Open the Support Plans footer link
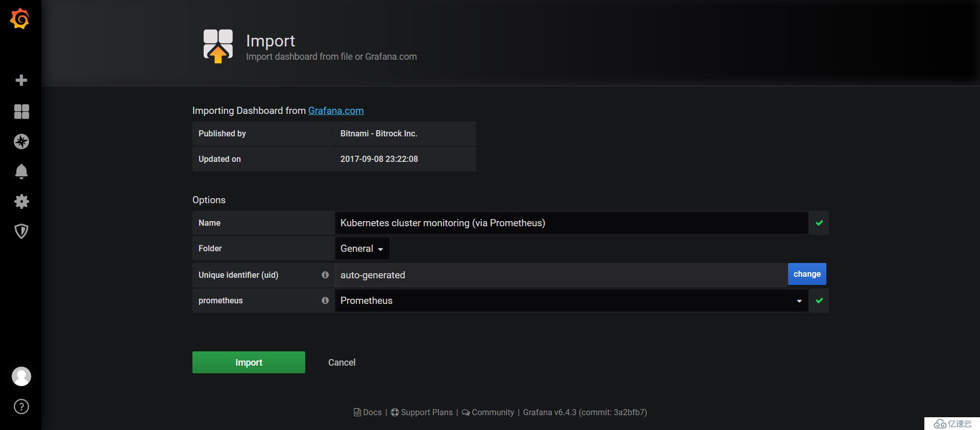Image resolution: width=980 pixels, height=430 pixels. click(x=422, y=412)
